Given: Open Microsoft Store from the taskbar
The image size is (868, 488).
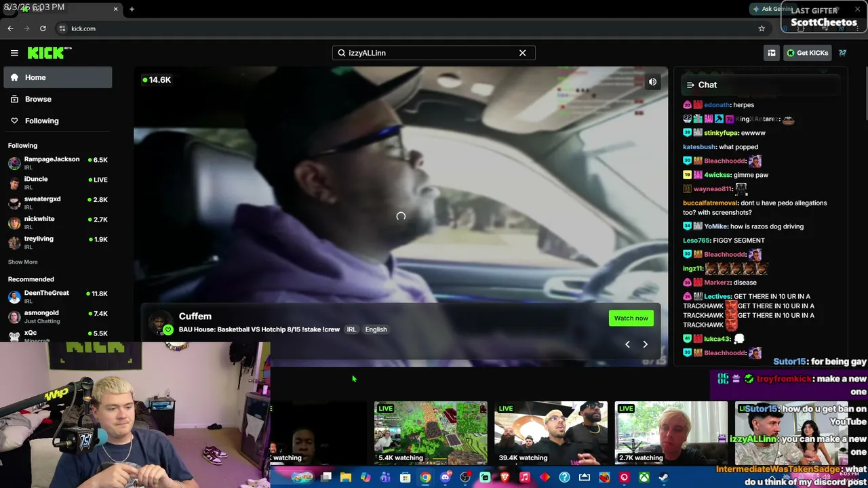Looking at the screenshot, I should point(406,477).
